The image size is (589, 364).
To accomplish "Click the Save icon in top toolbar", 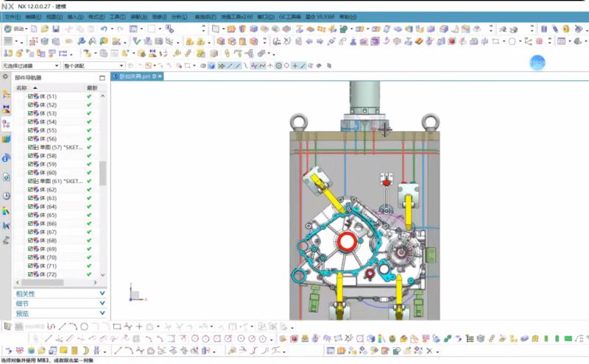I will click(56, 29).
